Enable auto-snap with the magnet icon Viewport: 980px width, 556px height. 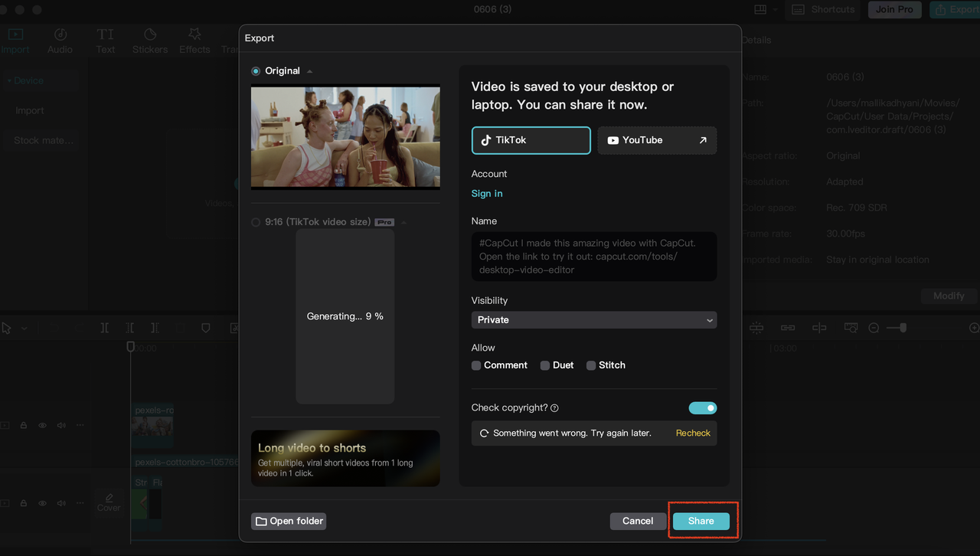click(x=756, y=328)
